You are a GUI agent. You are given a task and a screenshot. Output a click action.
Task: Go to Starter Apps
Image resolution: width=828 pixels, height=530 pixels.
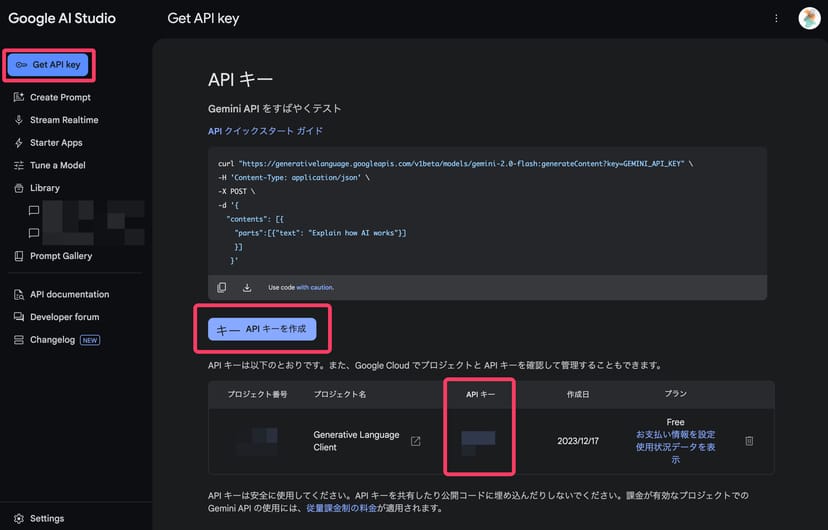(x=56, y=143)
